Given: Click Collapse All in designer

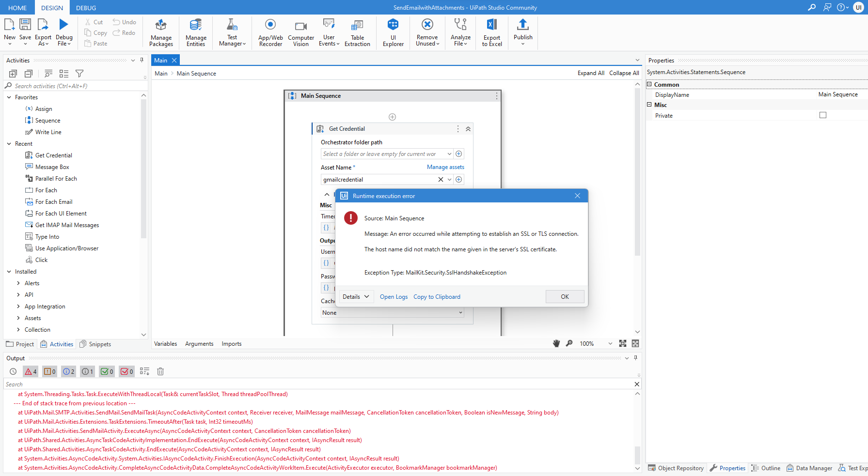Looking at the screenshot, I should click(624, 73).
